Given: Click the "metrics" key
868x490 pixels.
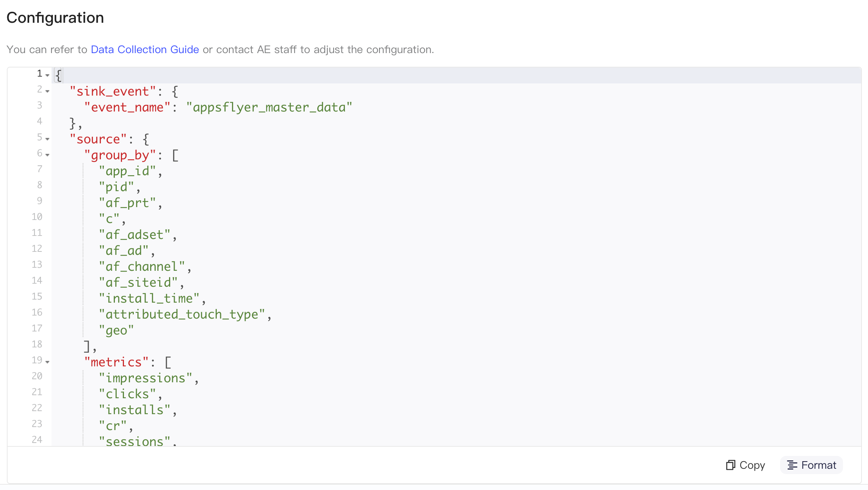Looking at the screenshot, I should (x=116, y=362).
